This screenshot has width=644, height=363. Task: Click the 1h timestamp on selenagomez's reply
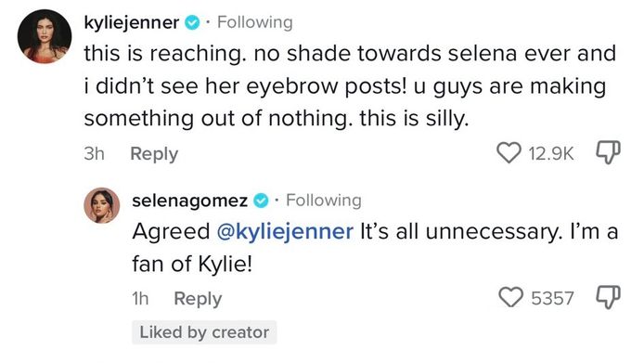(x=140, y=299)
